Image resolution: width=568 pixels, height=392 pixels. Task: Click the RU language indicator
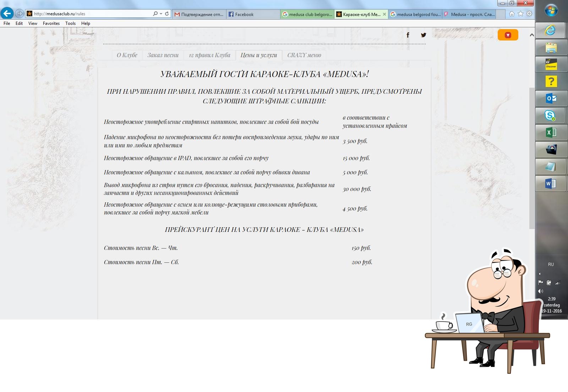point(551,265)
